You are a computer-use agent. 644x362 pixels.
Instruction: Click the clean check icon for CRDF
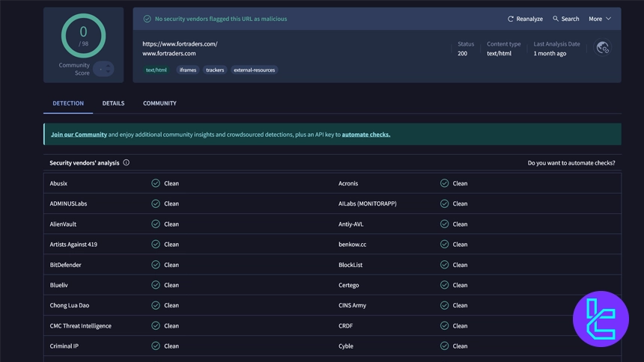coord(444,325)
